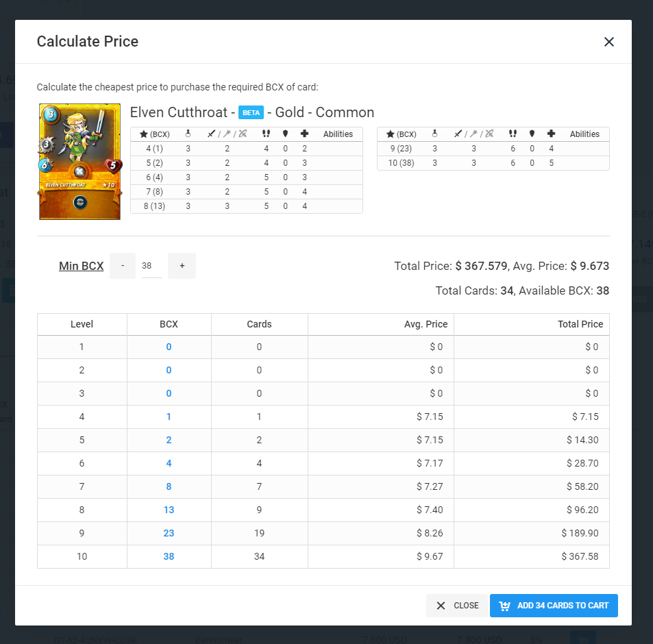Click the speed icon in left stats header

pos(265,134)
